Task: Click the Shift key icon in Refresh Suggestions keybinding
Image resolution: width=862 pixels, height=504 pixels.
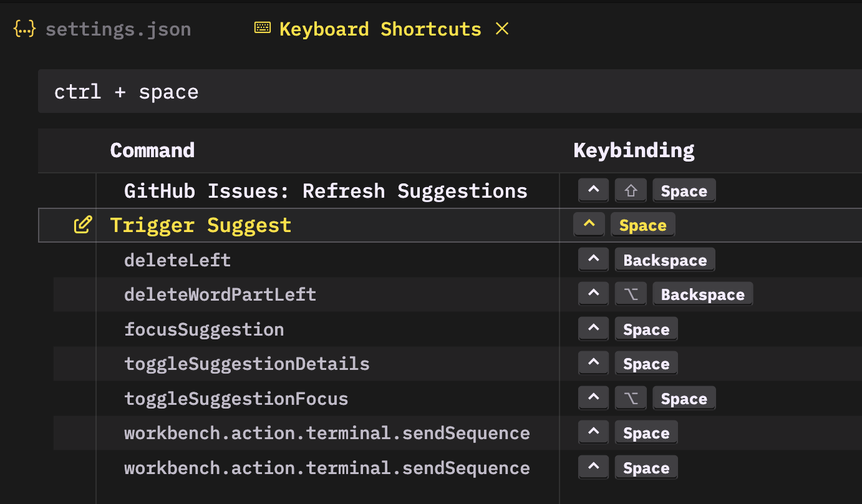Action: point(631,191)
